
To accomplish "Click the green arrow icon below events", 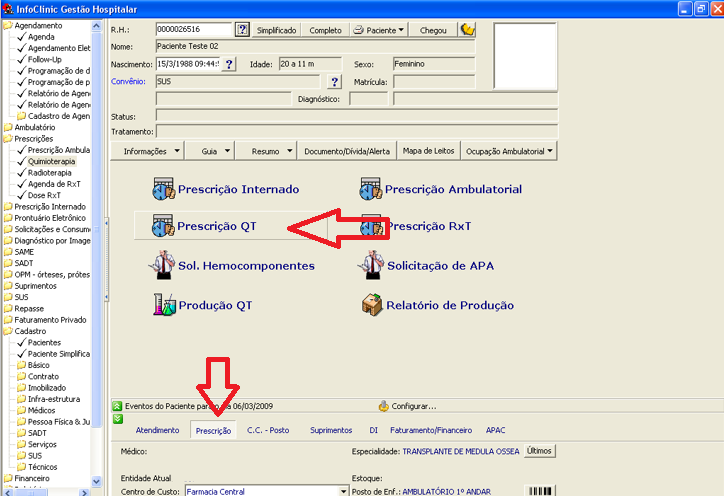I will 118,419.
